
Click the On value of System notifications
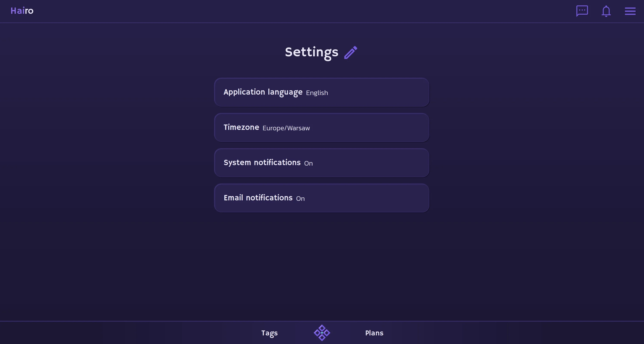click(308, 163)
